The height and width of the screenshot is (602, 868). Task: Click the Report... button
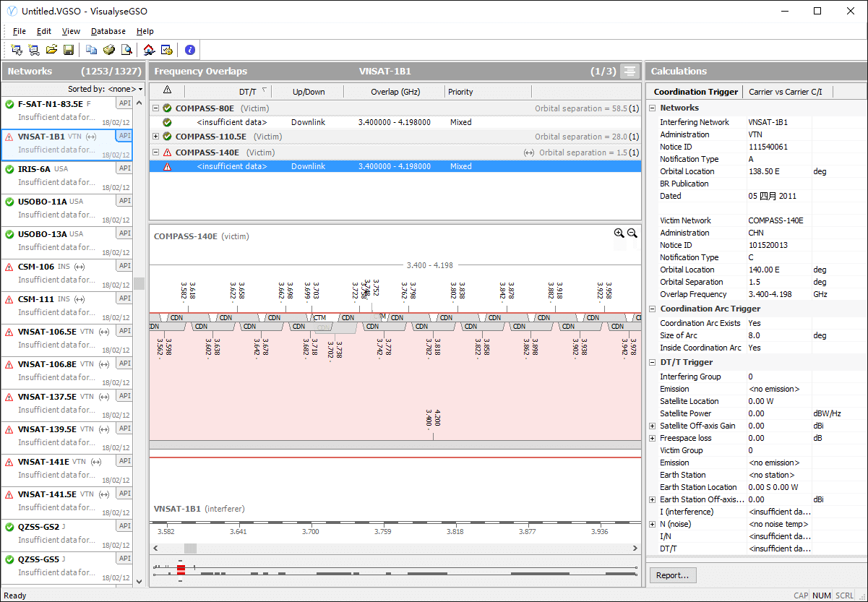pos(674,575)
